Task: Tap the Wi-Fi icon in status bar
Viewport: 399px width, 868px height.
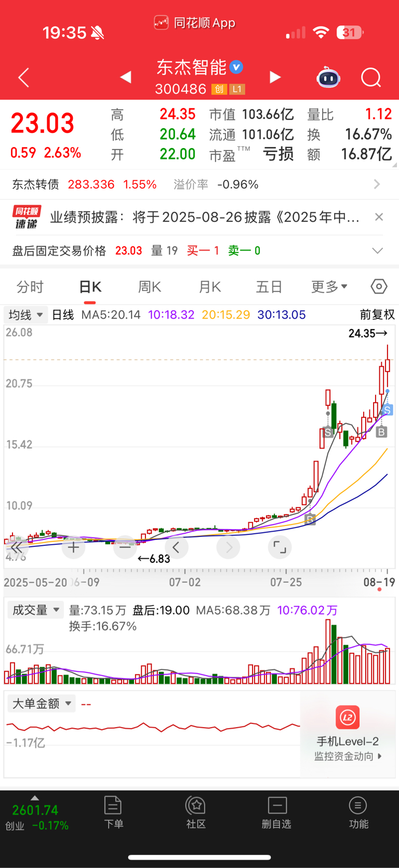Action: pos(321,33)
